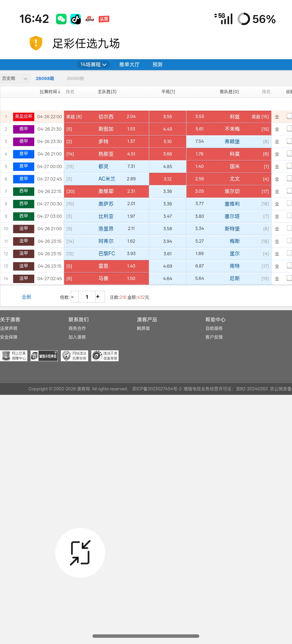Tick the checkbox for match 14 马赛
This screenshot has height=644, width=292.
(289, 278)
